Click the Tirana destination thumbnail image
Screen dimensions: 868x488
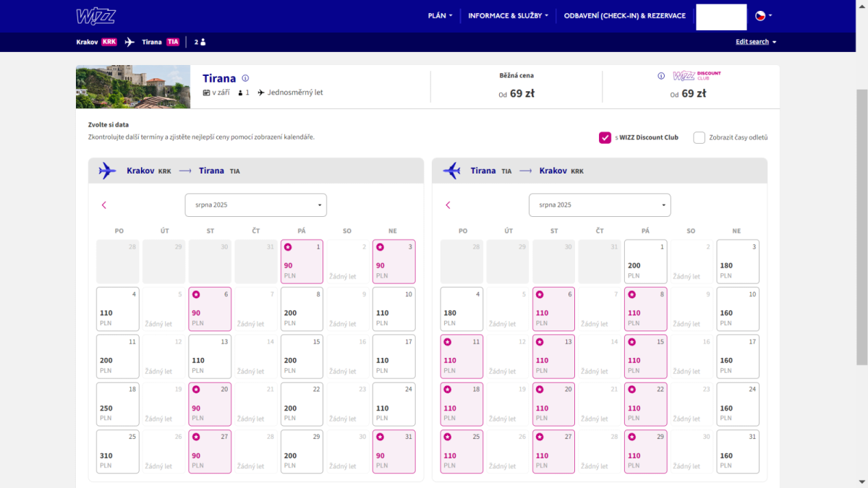(133, 87)
